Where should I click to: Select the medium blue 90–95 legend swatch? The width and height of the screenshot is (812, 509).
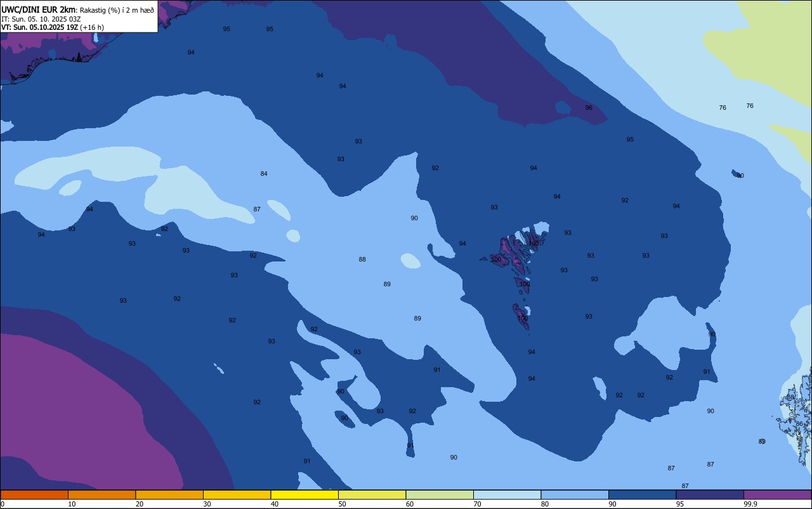(643, 494)
